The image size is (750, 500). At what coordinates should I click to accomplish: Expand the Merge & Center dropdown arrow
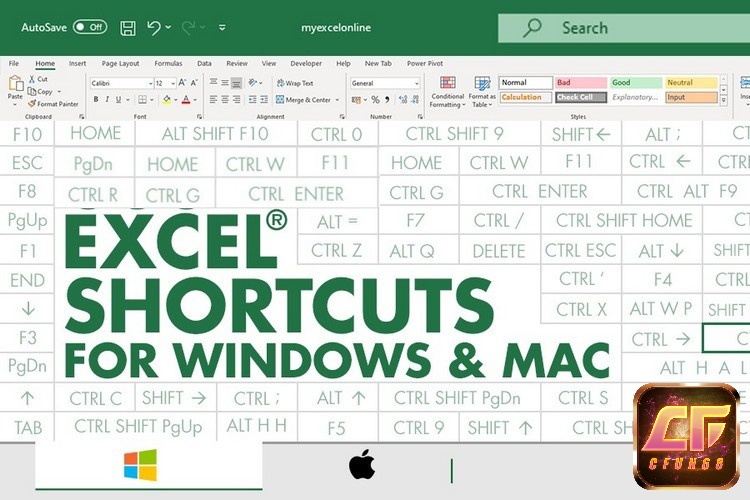[x=337, y=100]
